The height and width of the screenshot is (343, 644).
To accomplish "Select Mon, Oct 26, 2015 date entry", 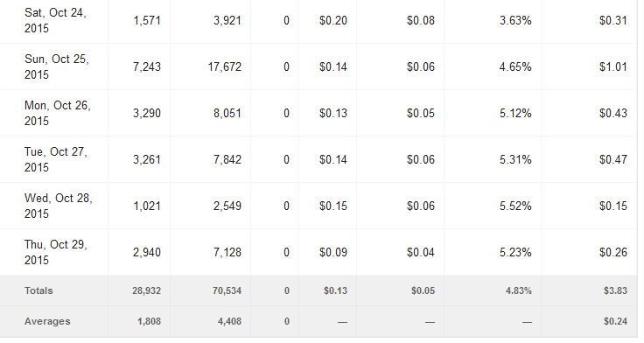I will click(57, 114).
